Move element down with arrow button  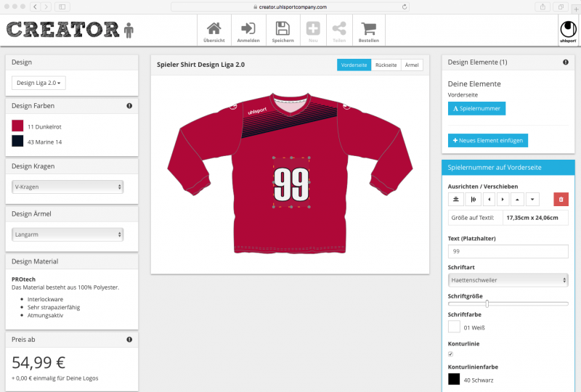pyautogui.click(x=532, y=200)
